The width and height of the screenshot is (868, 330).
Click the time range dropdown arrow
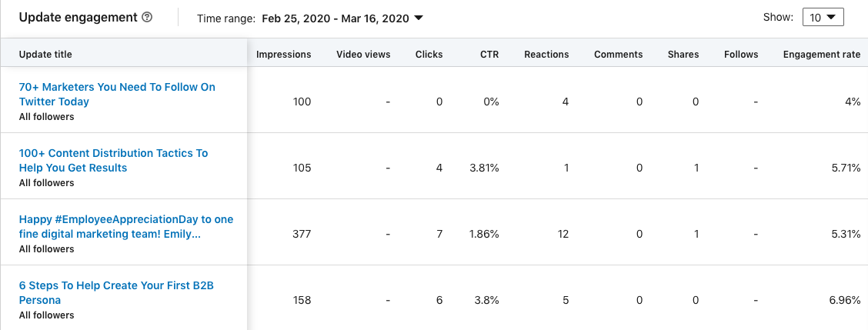pos(419,18)
